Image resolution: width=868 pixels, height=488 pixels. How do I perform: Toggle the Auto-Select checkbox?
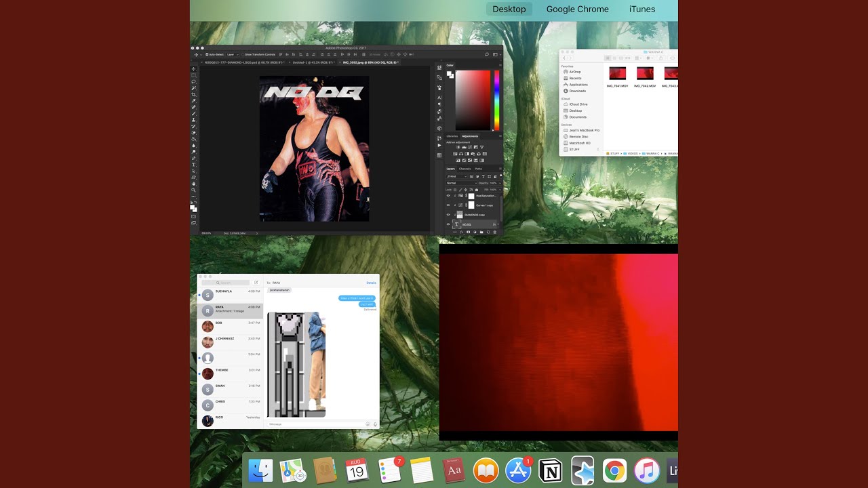[207, 54]
